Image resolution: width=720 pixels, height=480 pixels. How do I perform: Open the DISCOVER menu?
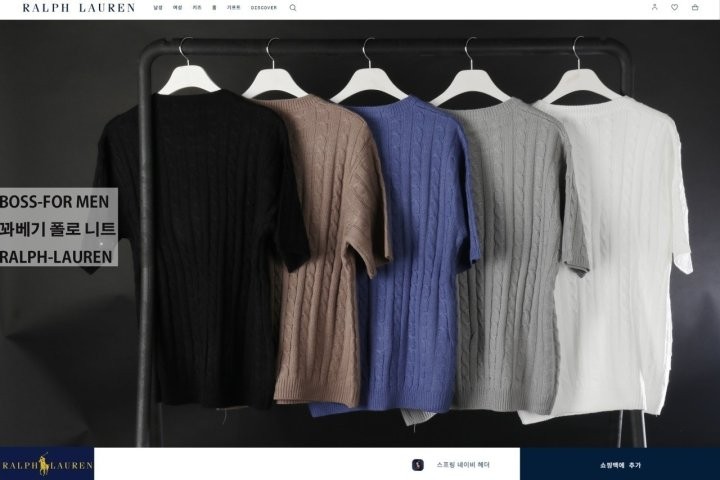point(264,8)
